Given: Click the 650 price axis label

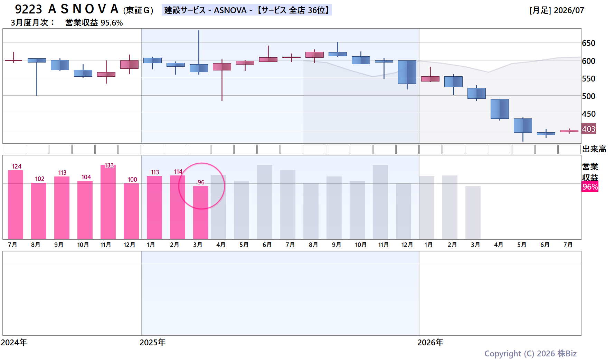Looking at the screenshot, I should tap(588, 43).
